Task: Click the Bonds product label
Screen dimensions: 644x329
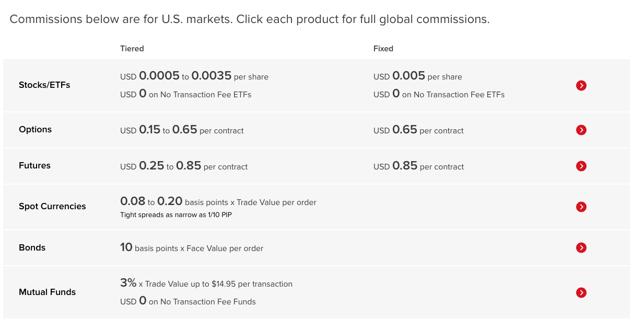Action: [32, 247]
